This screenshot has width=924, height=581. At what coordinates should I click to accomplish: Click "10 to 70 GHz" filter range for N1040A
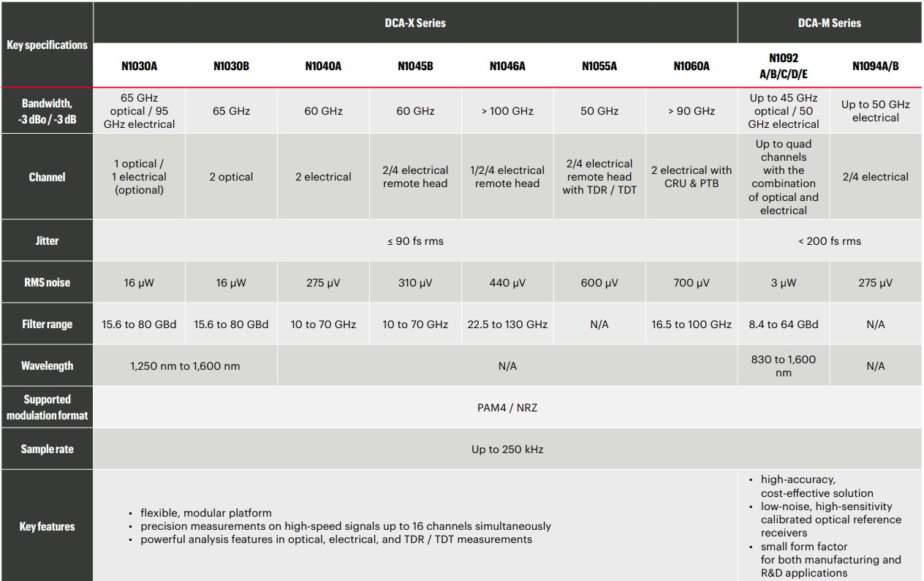click(323, 324)
